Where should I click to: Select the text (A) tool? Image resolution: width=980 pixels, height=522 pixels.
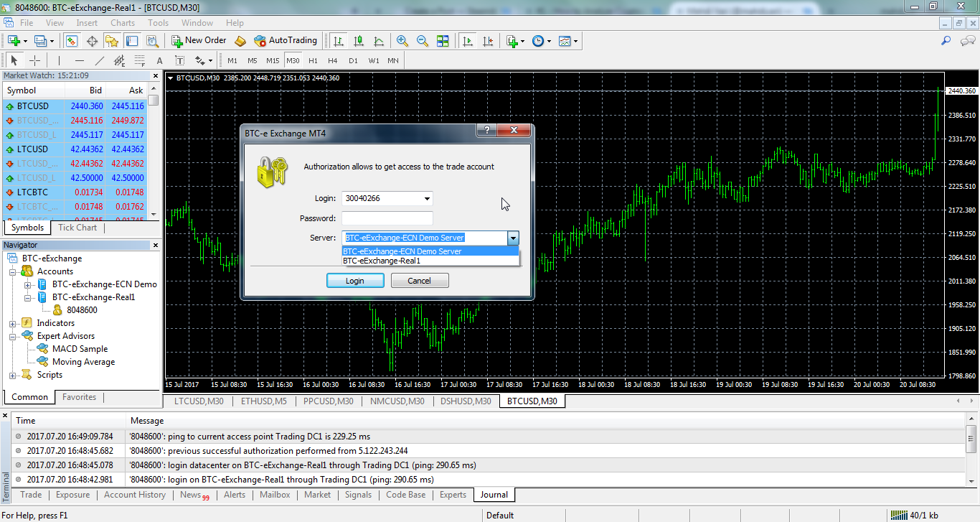(160, 60)
